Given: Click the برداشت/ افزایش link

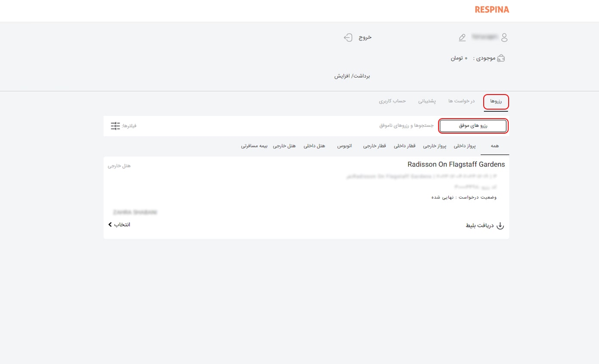Looking at the screenshot, I should 352,76.
